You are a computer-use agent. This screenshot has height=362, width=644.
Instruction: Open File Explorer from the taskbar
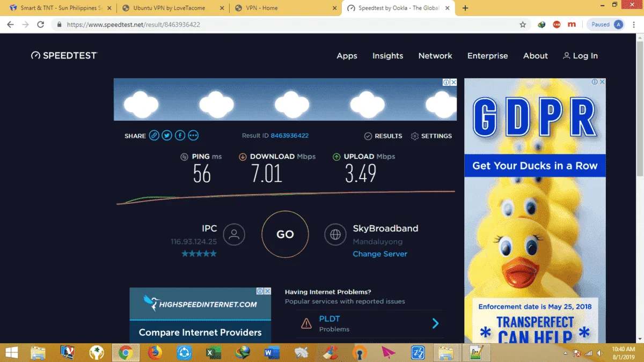tap(38, 352)
